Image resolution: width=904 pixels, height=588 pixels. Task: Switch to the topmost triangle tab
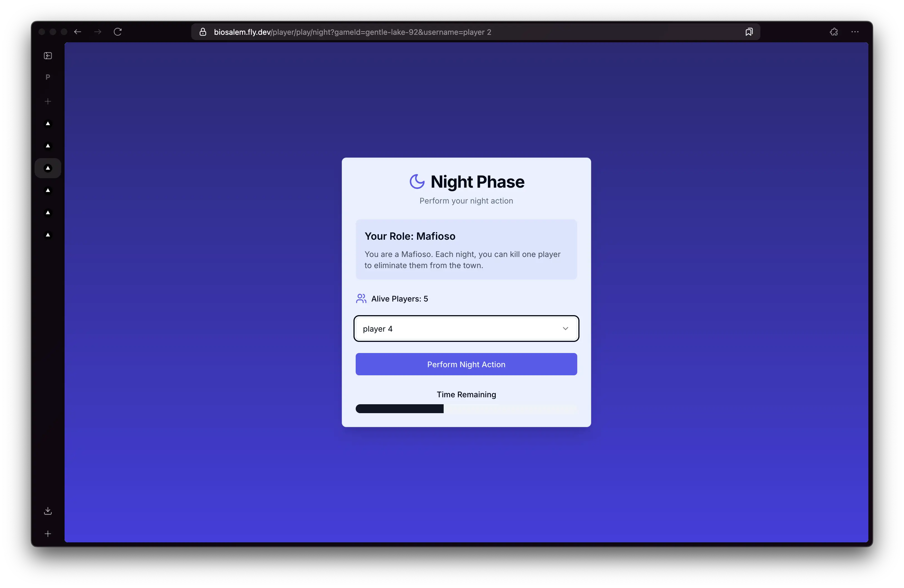(x=48, y=123)
